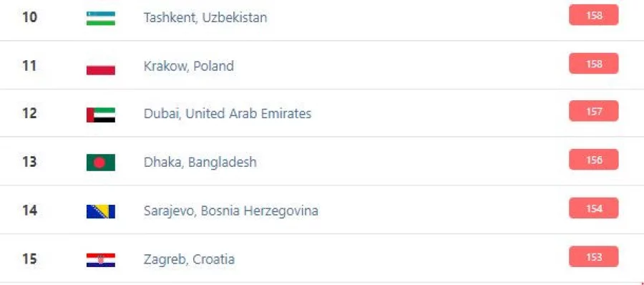
Task: Click the Croatia flag icon
Action: pos(101,260)
